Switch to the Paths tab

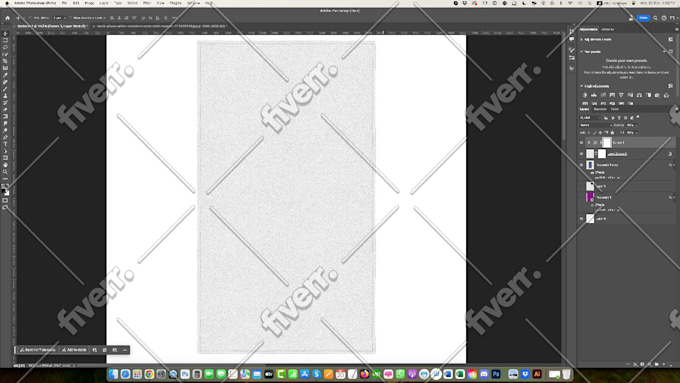pos(615,109)
